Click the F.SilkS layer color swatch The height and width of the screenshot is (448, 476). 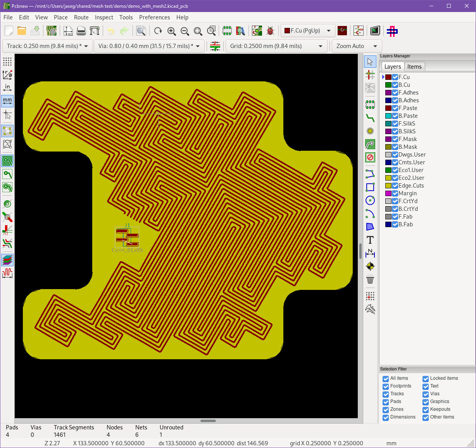[x=388, y=124]
